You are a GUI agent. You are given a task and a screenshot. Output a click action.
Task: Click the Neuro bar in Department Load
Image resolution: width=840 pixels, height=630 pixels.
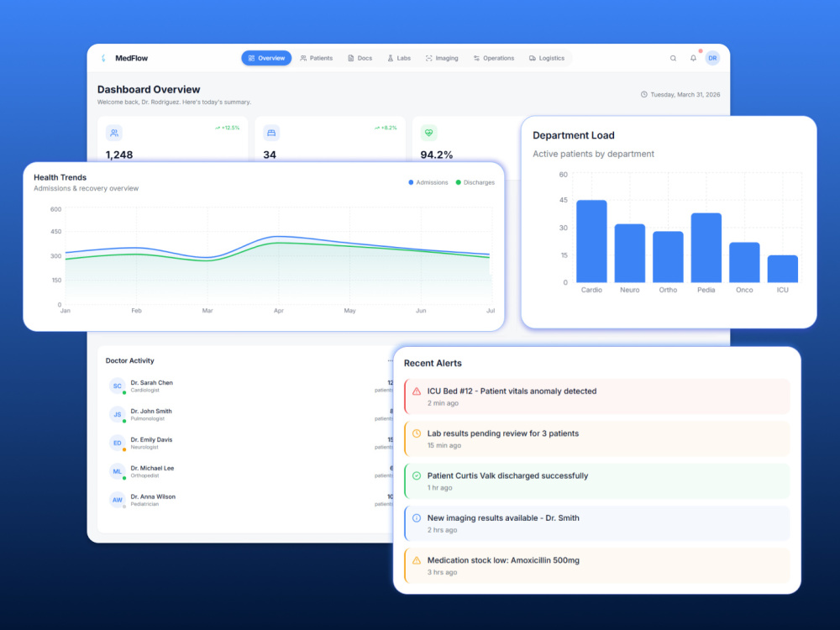tap(629, 253)
